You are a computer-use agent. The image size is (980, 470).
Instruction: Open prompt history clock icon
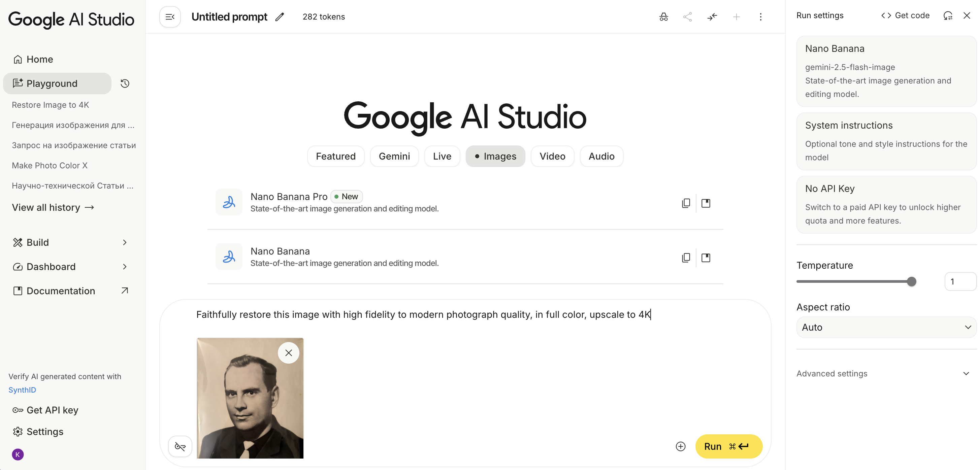pyautogui.click(x=125, y=83)
